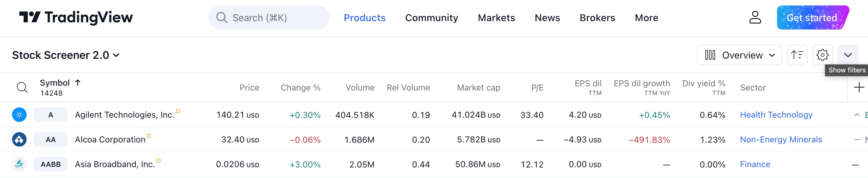Open the Products menu

(364, 17)
